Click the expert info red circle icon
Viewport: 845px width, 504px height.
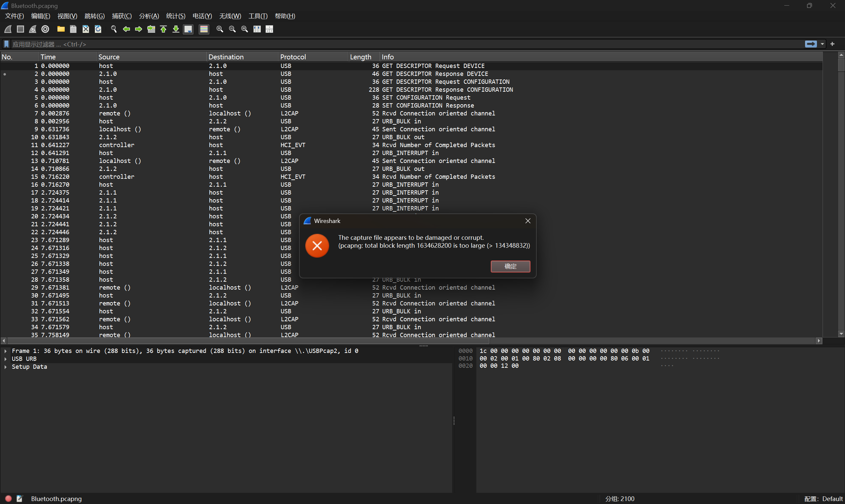coord(9,499)
